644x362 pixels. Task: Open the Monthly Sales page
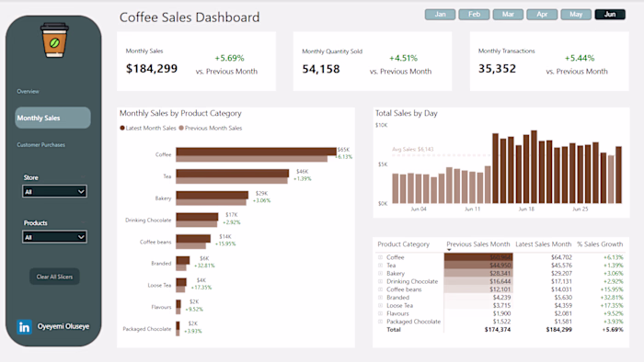coord(52,118)
